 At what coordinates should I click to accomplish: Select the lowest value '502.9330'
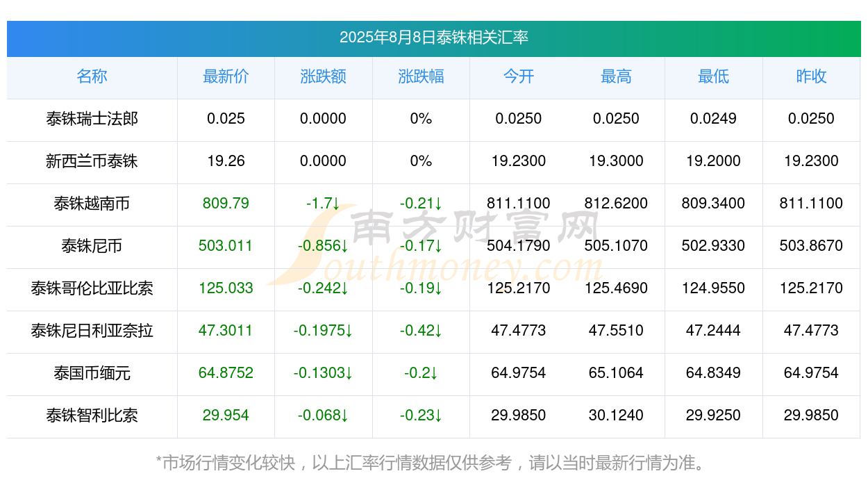coord(714,246)
